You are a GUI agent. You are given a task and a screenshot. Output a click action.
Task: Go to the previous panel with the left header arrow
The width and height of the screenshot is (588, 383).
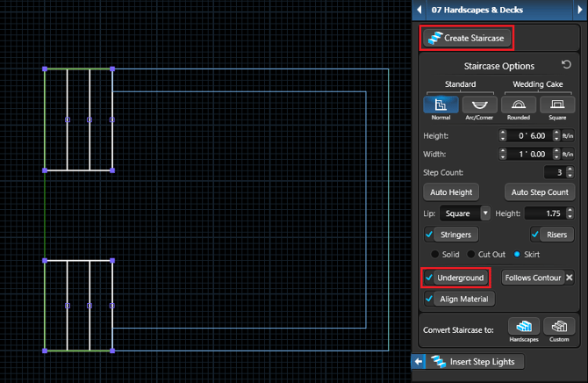[419, 11]
